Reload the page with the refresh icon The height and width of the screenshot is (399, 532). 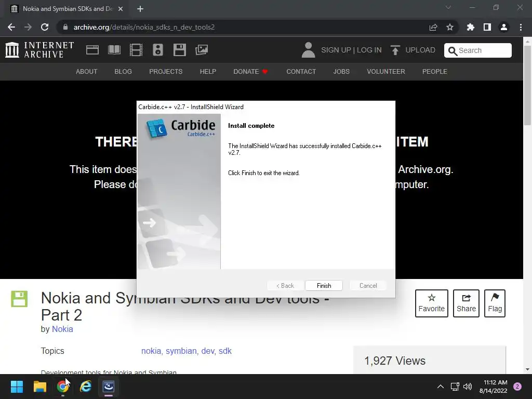[45, 27]
